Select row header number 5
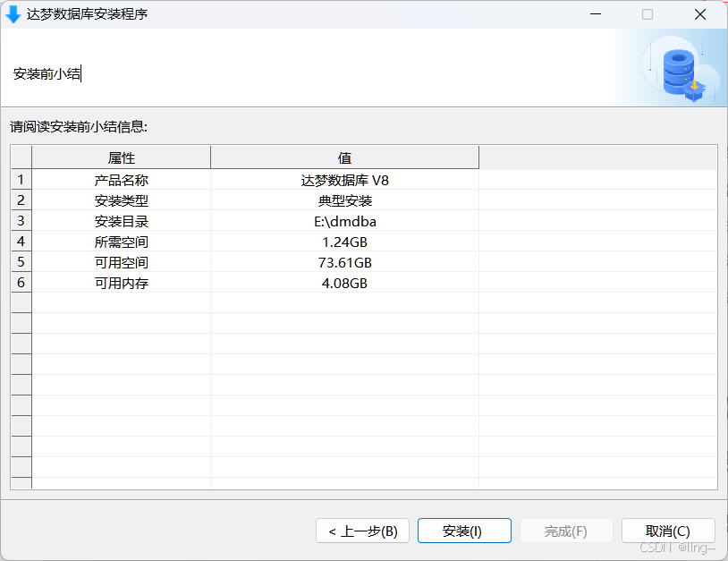Screen dimensions: 728x561 point(21,261)
